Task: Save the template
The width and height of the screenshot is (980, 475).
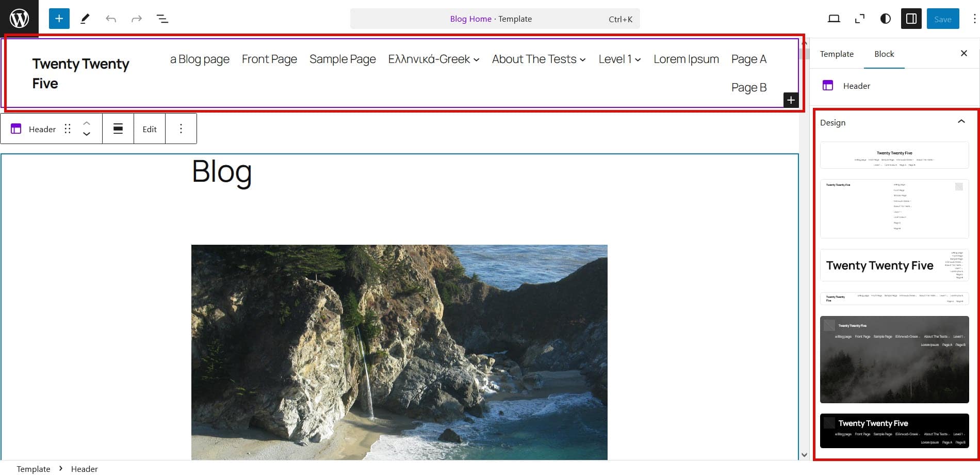Action: [943, 19]
